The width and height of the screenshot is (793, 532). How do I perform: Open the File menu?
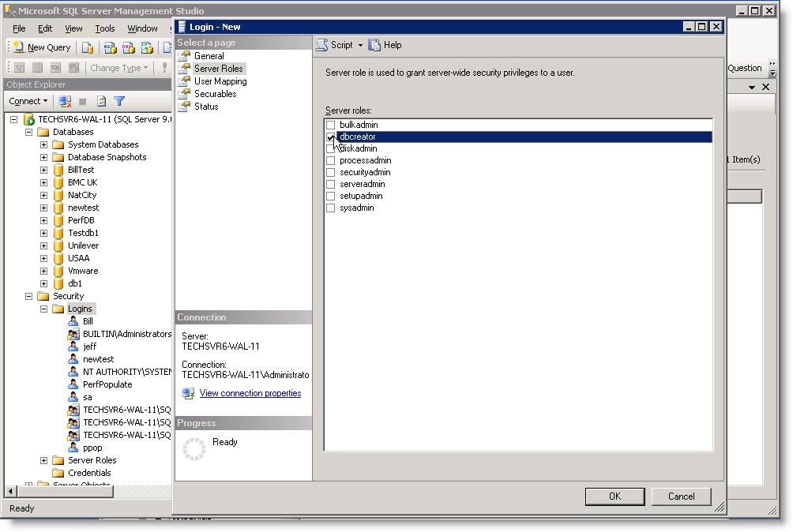pos(19,28)
